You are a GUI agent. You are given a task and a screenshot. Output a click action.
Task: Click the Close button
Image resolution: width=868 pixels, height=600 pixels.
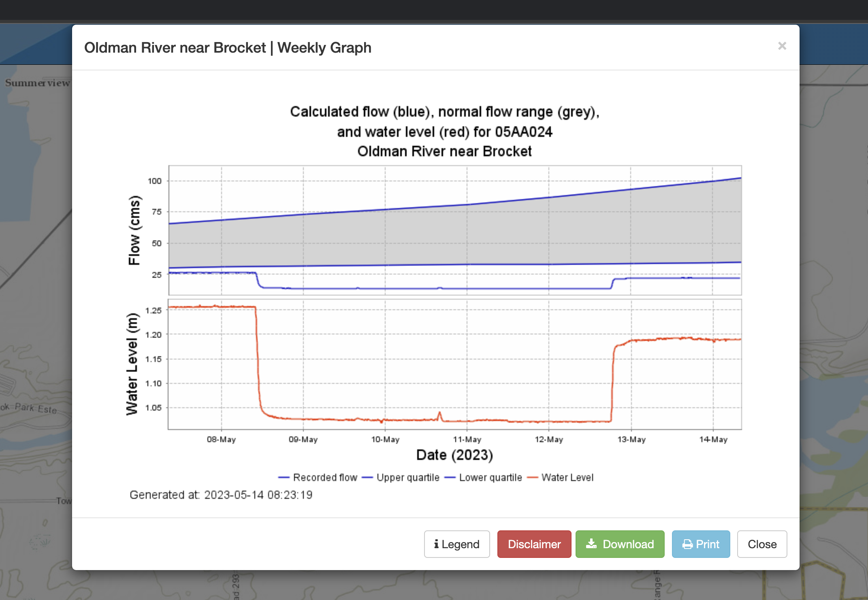tap(762, 544)
